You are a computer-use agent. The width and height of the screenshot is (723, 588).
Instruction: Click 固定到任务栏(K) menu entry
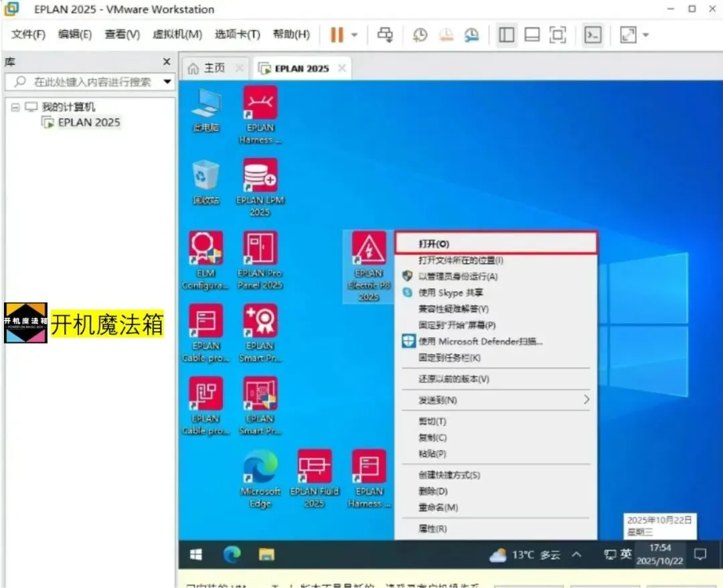click(496, 358)
